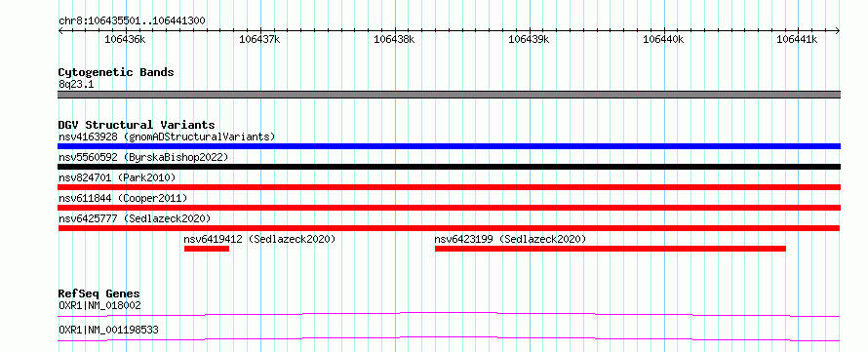Click the nsv4163928 gnomAD variant label
868x352 pixels.
pyautogui.click(x=167, y=137)
